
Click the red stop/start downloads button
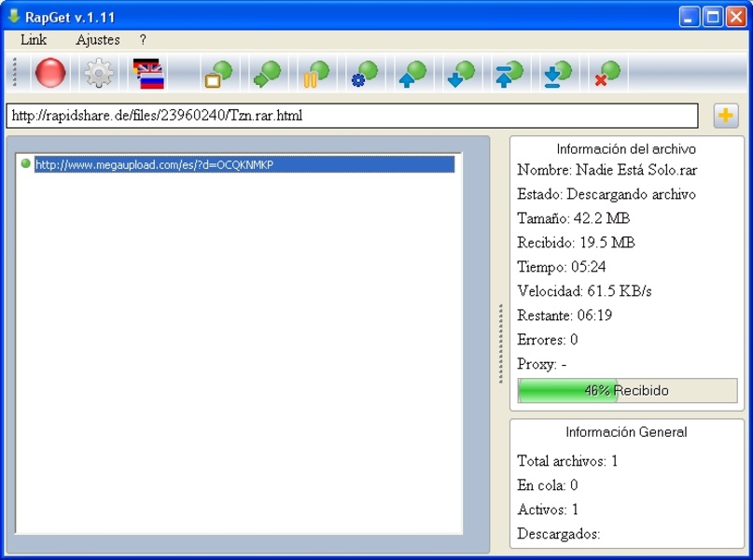tap(50, 73)
